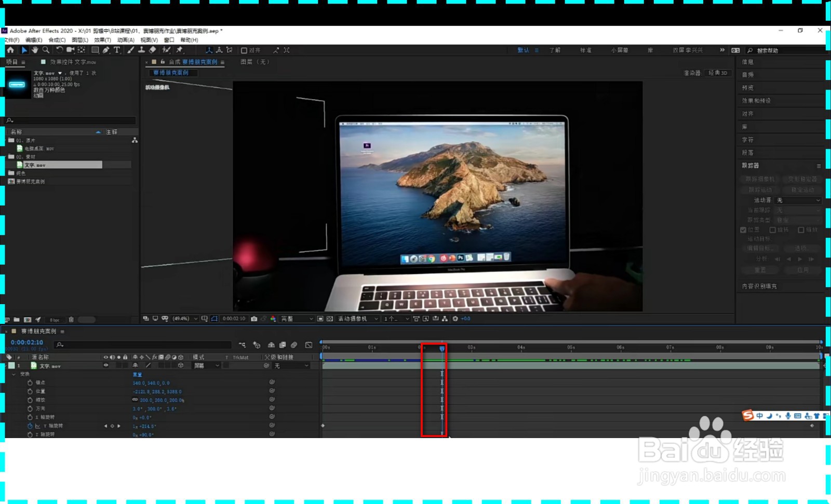831x504 pixels.
Task: Expand more workspaces chevron
Action: point(722,50)
